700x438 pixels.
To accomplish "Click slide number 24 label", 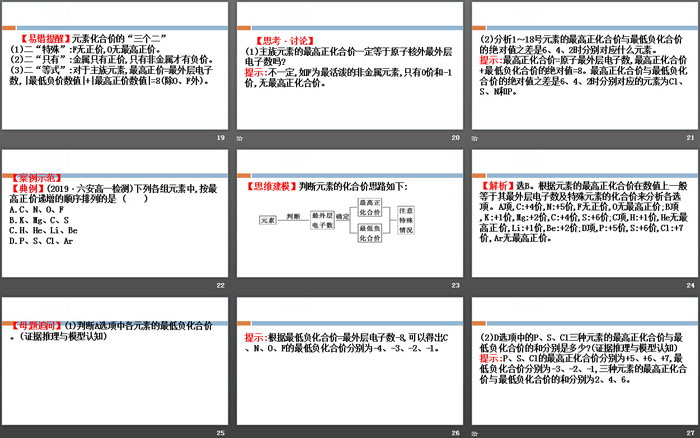I will (x=690, y=285).
